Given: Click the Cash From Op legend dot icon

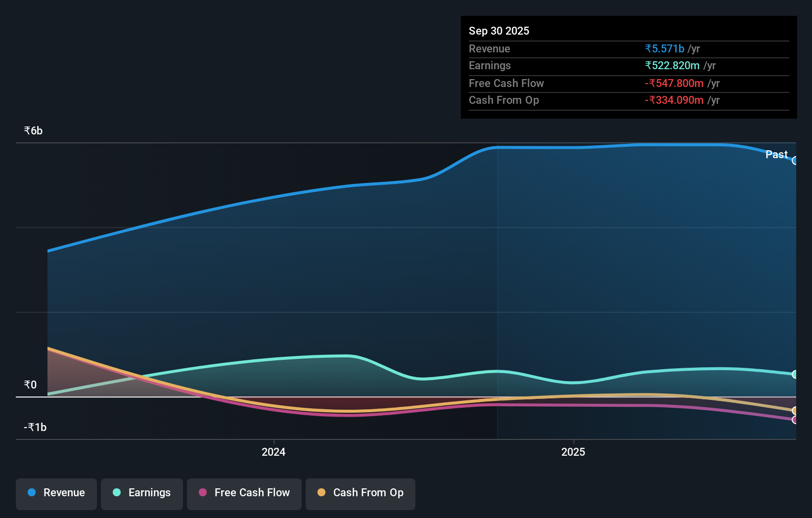Looking at the screenshot, I should coord(321,493).
